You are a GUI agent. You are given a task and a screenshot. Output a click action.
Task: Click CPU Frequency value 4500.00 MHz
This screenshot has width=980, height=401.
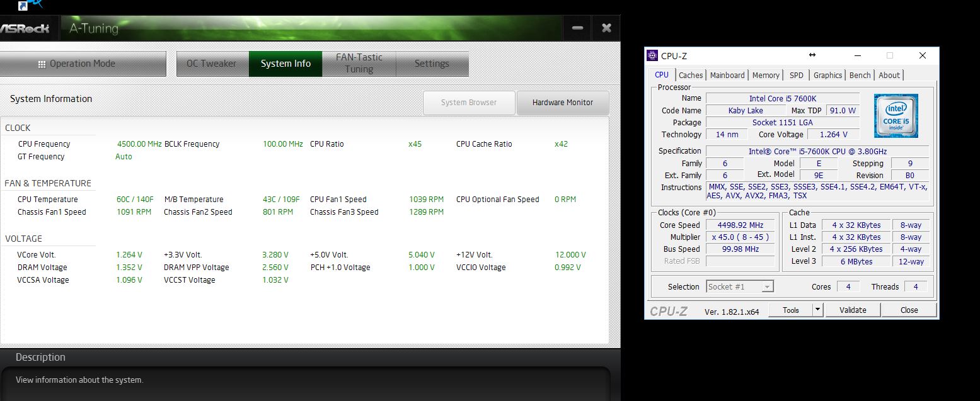[139, 144]
